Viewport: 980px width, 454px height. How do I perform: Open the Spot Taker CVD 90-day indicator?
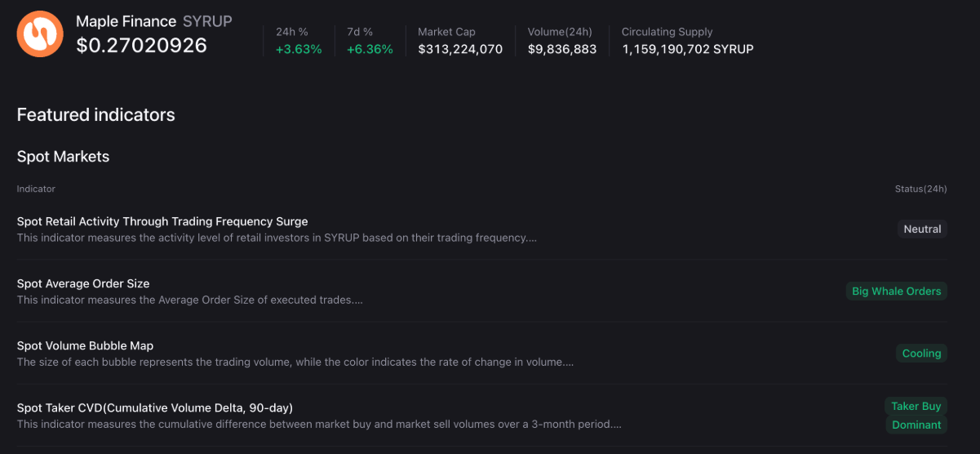pyautogui.click(x=154, y=407)
